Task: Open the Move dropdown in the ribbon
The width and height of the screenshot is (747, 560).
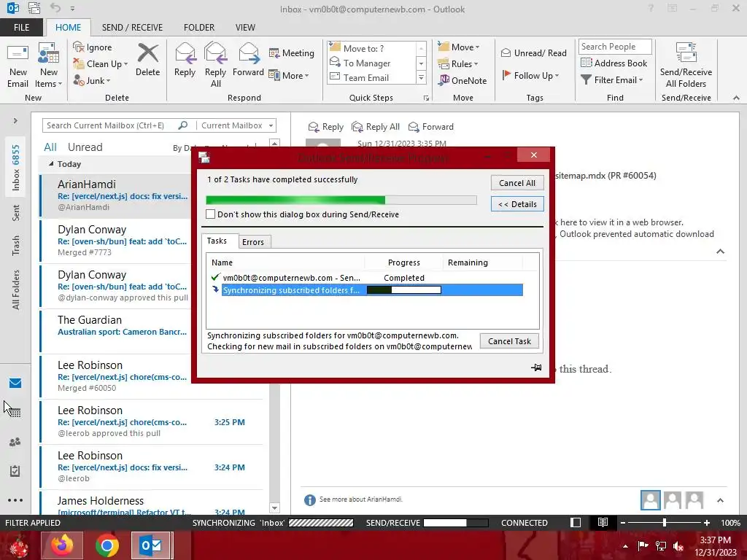Action: [460, 47]
